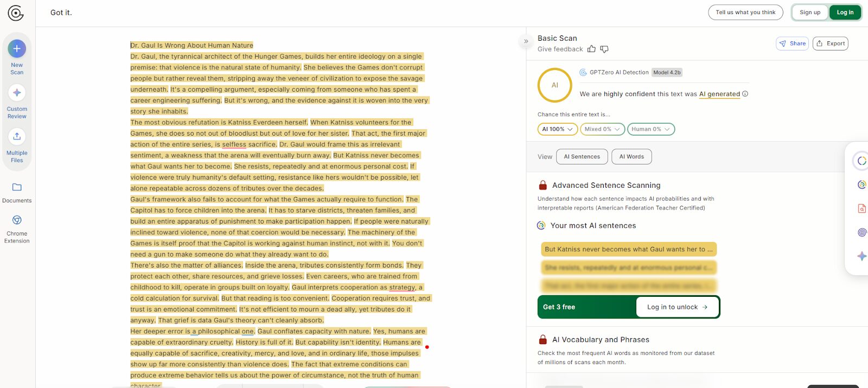The image size is (868, 388).
Task: Select the top highlighted most-AI sentence
Action: [x=628, y=249]
